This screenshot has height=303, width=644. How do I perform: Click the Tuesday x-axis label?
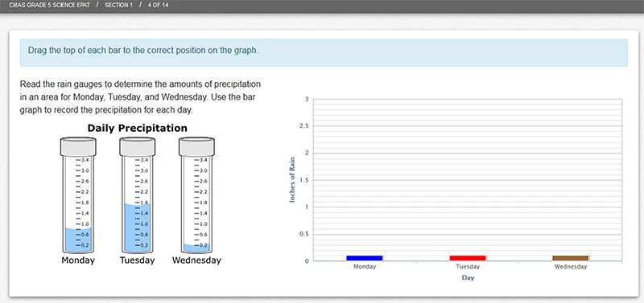(x=468, y=267)
